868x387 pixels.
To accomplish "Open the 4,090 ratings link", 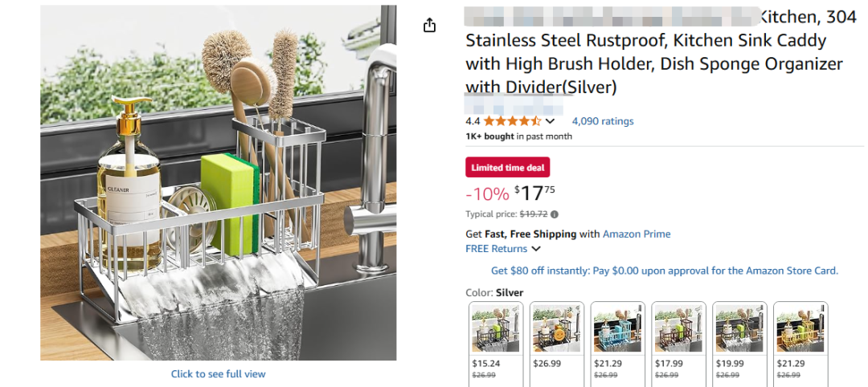I will (602, 121).
